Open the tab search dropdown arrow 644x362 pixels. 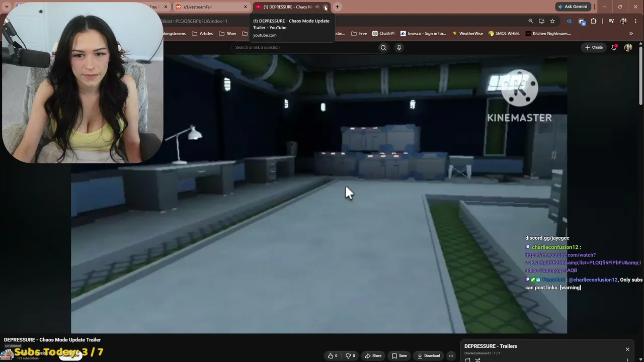6,7
